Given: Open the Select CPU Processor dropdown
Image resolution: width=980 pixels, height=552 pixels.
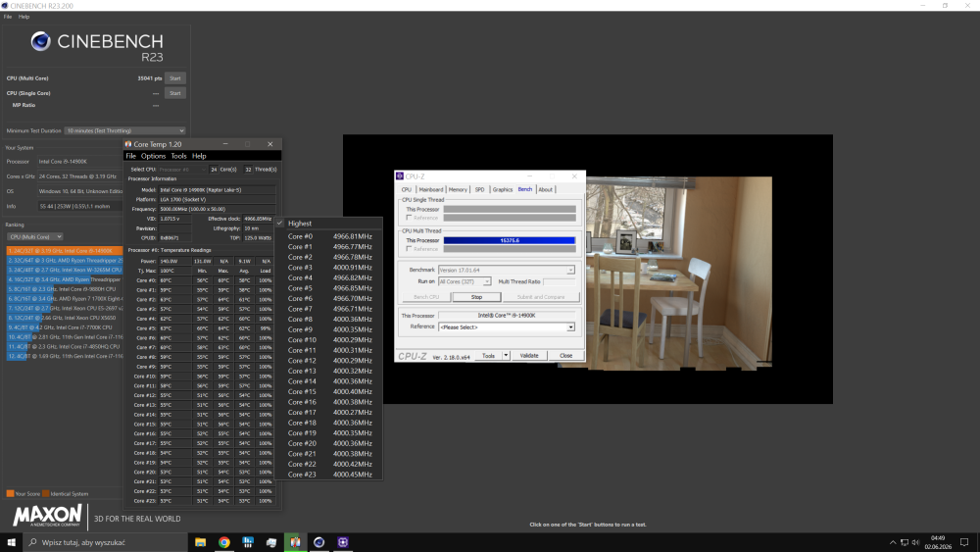Looking at the screenshot, I should click(x=182, y=170).
